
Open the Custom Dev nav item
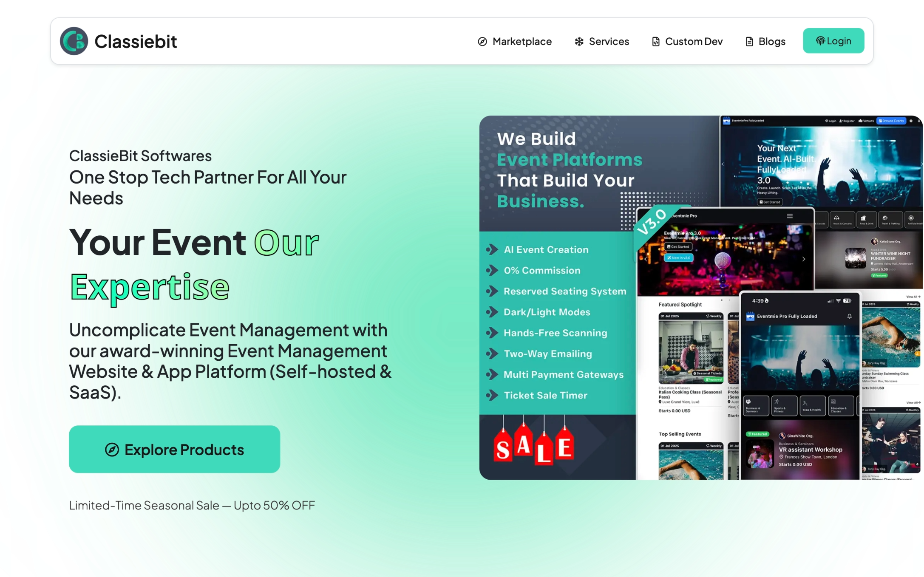coord(687,41)
